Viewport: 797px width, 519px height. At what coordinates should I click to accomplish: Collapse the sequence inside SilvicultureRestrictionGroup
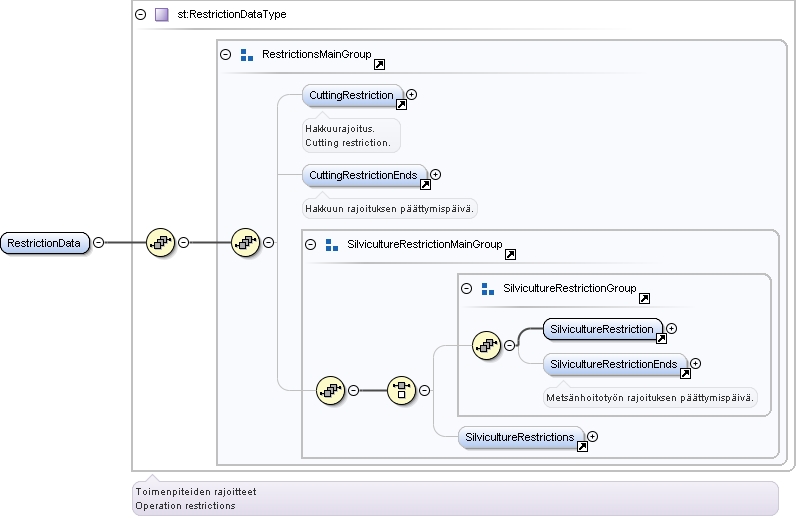coord(509,346)
